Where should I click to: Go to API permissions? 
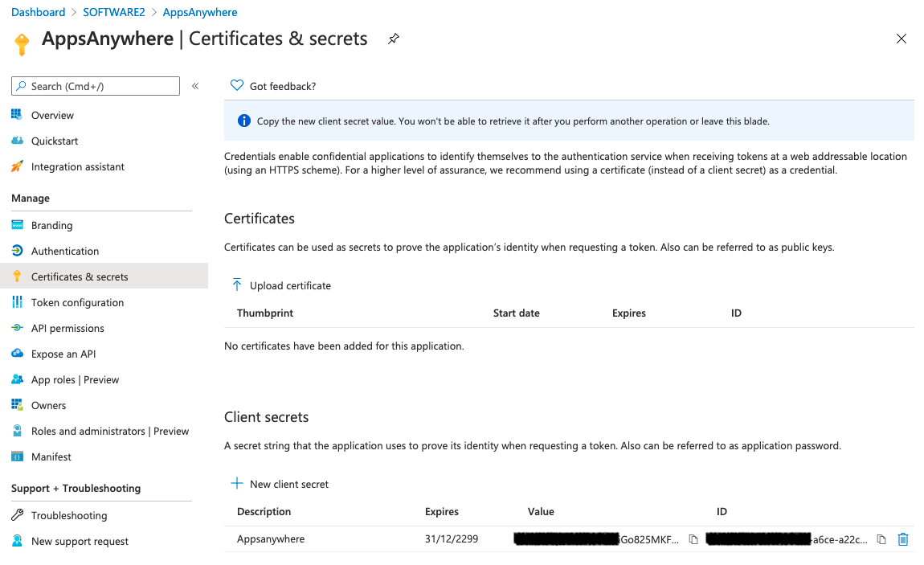coord(67,328)
